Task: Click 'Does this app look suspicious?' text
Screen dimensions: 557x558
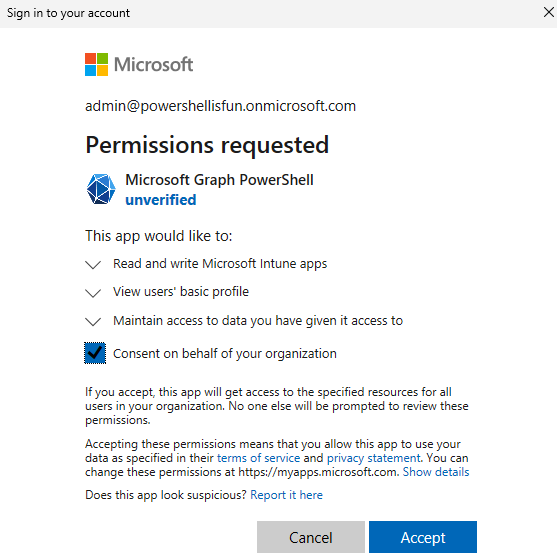Action: coord(165,495)
